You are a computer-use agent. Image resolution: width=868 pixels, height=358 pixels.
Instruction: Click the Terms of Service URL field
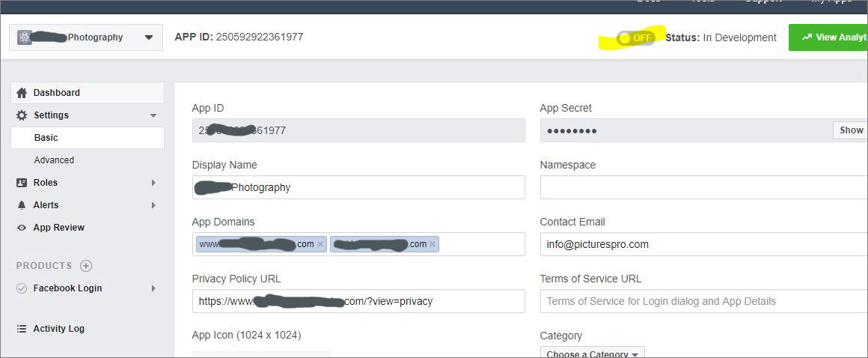(704, 301)
